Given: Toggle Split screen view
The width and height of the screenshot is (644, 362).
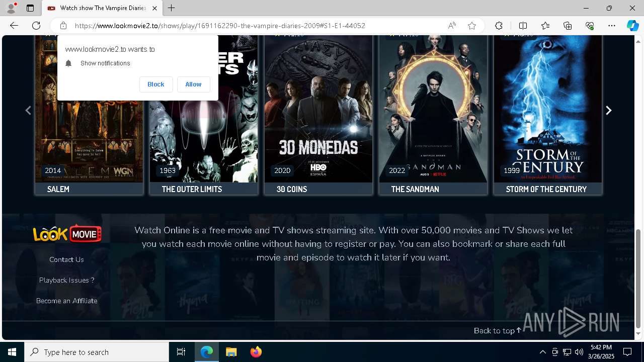Looking at the screenshot, I should tap(523, 26).
